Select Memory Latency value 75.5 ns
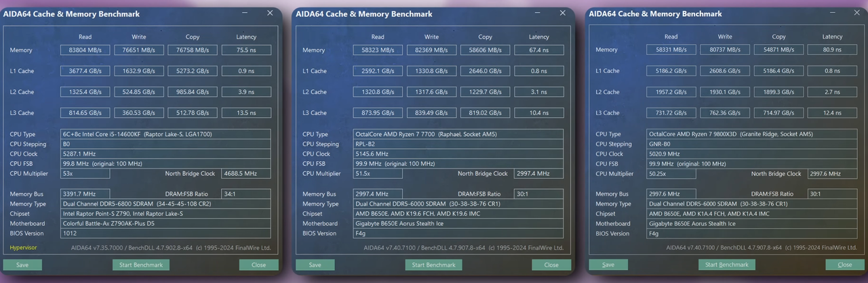The width and height of the screenshot is (868, 283). 246,50
